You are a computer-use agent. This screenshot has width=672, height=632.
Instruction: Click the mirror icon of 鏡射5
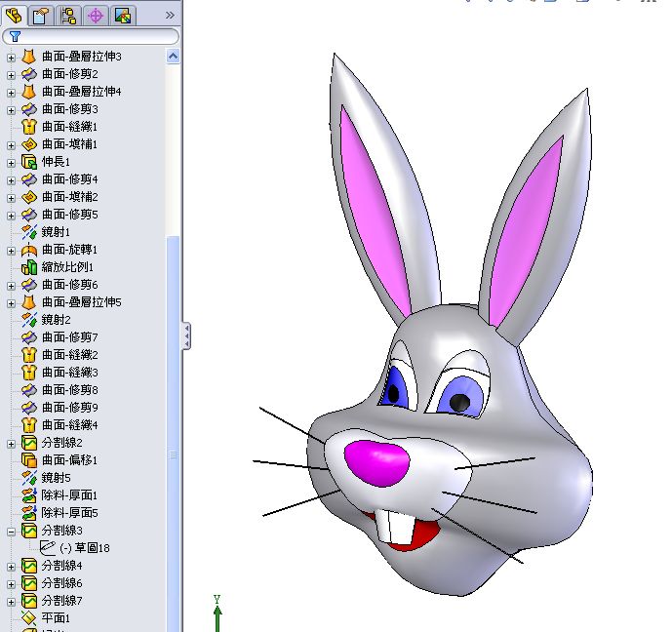point(29,478)
